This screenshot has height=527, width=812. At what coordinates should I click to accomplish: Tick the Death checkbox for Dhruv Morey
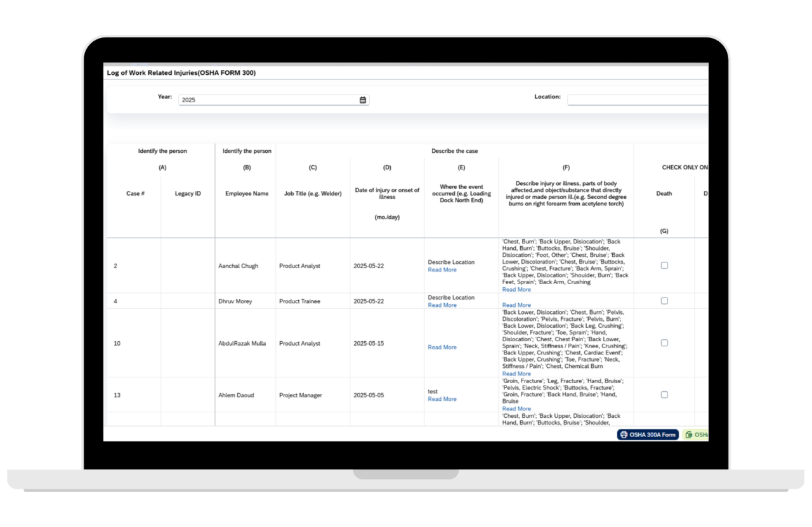(x=664, y=301)
